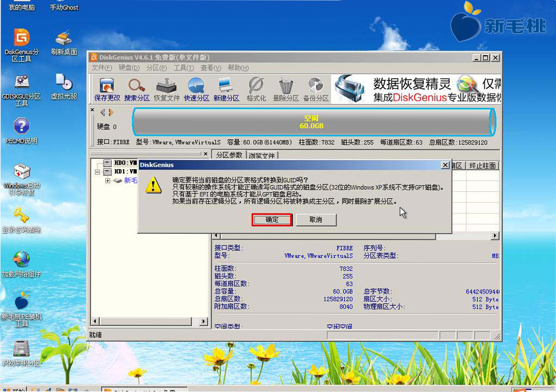Open the 恢复文件 recover files tool

(167, 89)
